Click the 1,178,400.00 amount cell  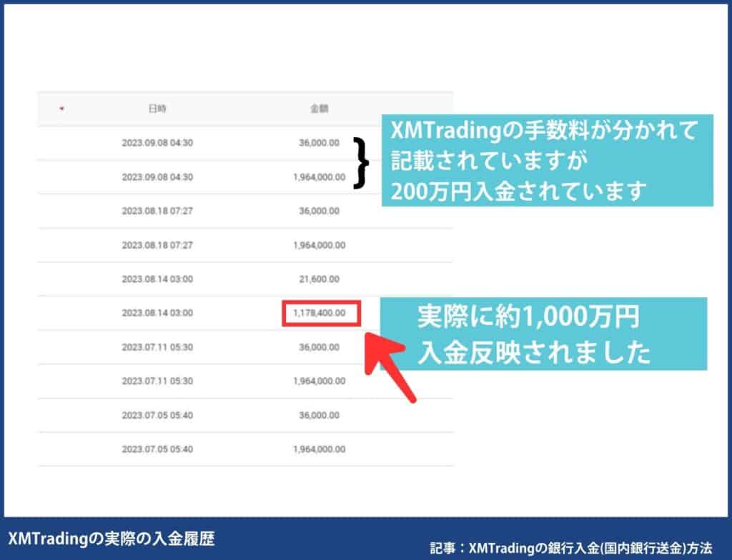click(320, 313)
